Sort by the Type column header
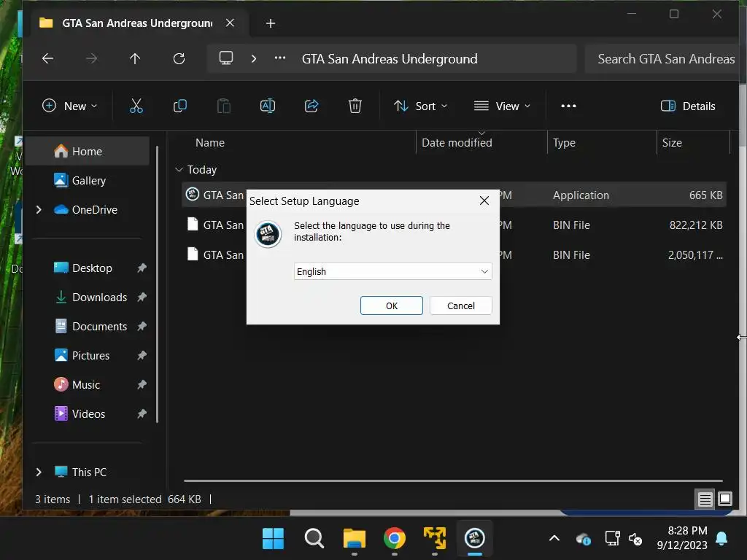Viewport: 747px width, 560px height. (x=602, y=142)
